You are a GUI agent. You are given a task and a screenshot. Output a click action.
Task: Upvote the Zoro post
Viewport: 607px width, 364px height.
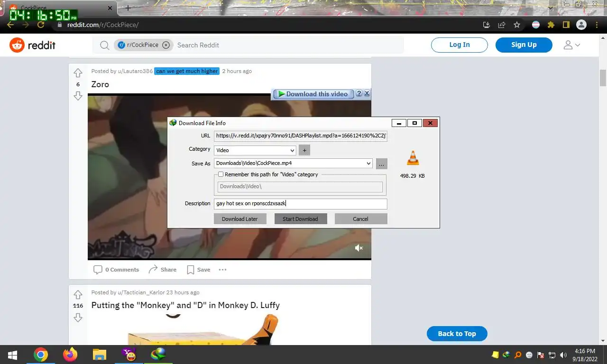click(78, 73)
